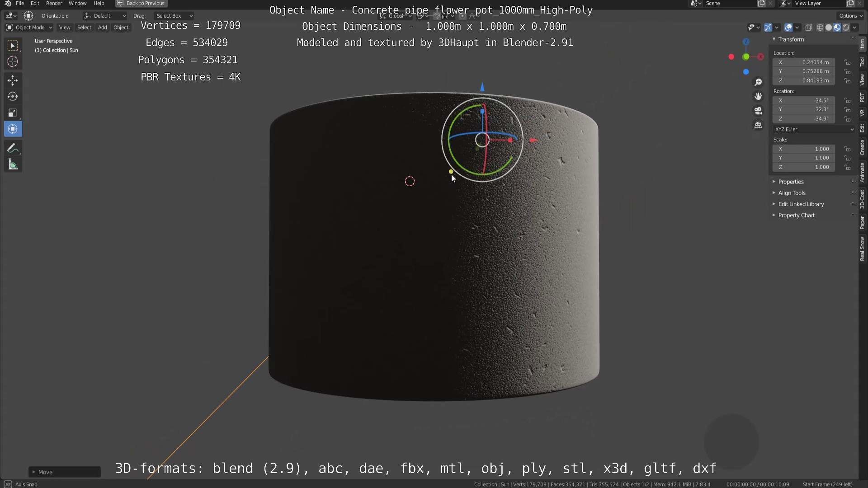Click the Rotation Y field
The height and width of the screenshot is (488, 868).
click(804, 110)
